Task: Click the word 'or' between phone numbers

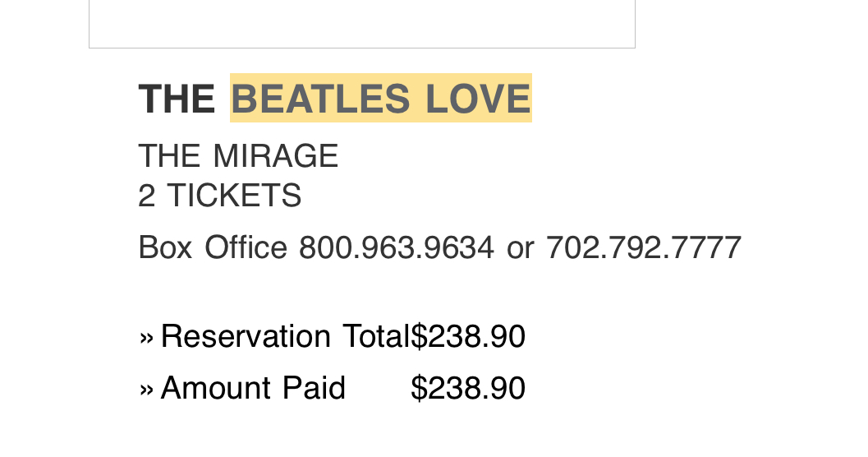Action: point(520,247)
